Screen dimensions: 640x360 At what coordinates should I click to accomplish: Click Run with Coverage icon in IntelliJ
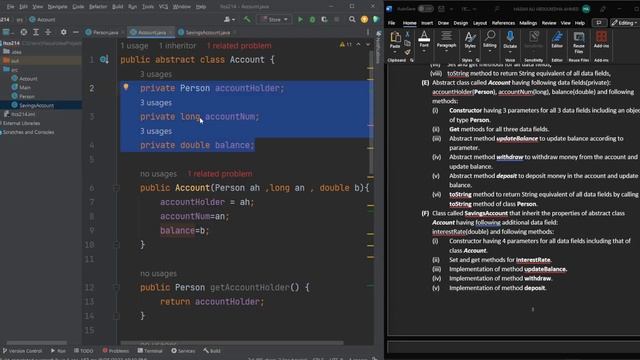(x=324, y=19)
